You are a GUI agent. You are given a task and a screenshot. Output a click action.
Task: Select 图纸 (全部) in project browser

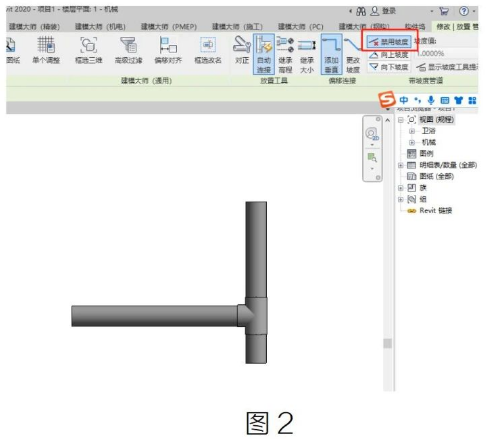point(436,176)
